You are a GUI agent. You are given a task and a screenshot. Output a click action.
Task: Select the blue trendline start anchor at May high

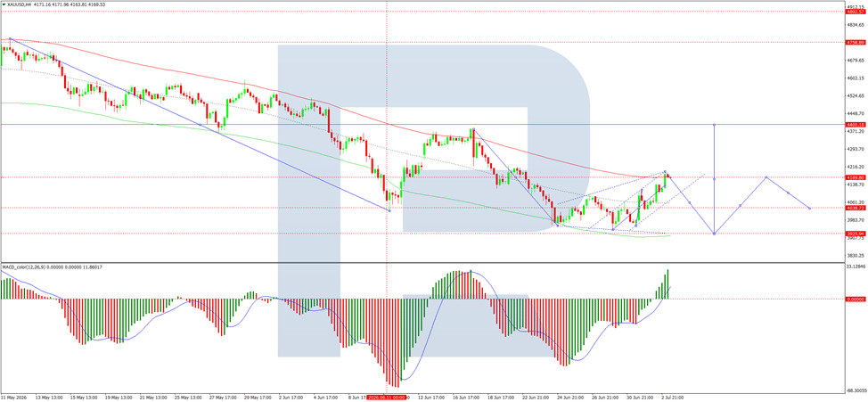[x=10, y=38]
